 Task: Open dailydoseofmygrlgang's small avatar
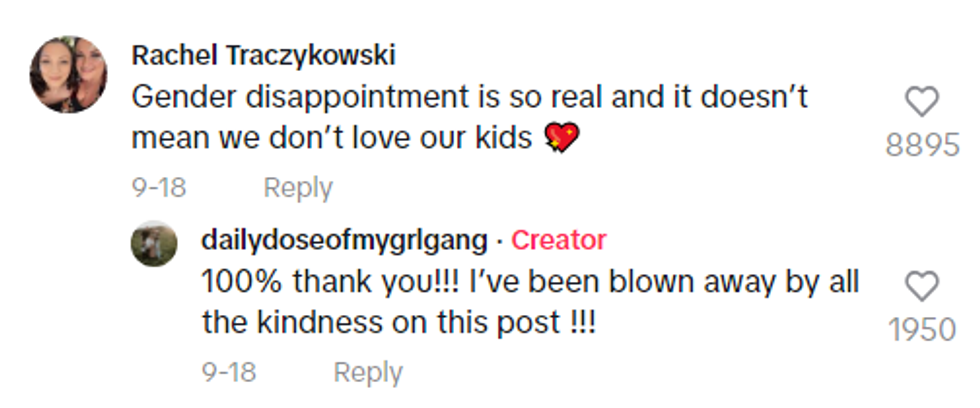click(153, 243)
